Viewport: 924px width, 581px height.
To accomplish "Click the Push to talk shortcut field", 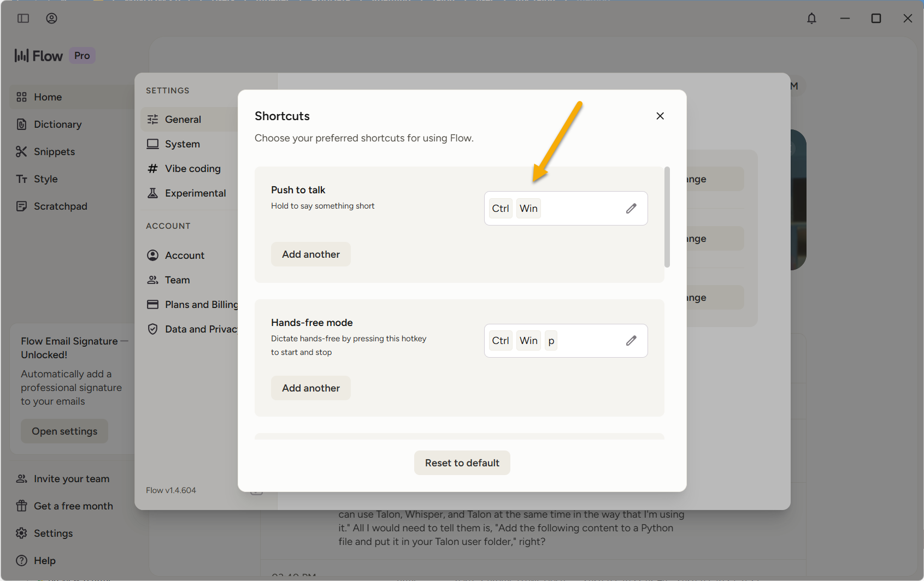I will 566,209.
